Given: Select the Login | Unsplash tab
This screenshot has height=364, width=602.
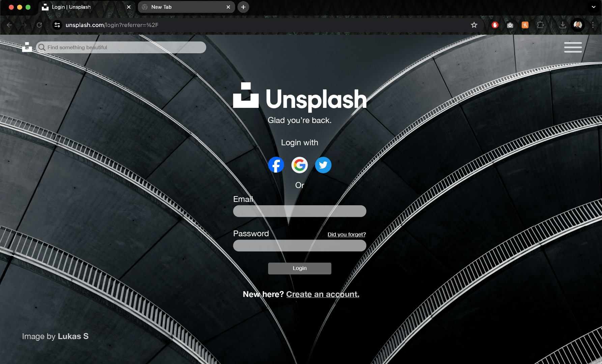Looking at the screenshot, I should 87,7.
